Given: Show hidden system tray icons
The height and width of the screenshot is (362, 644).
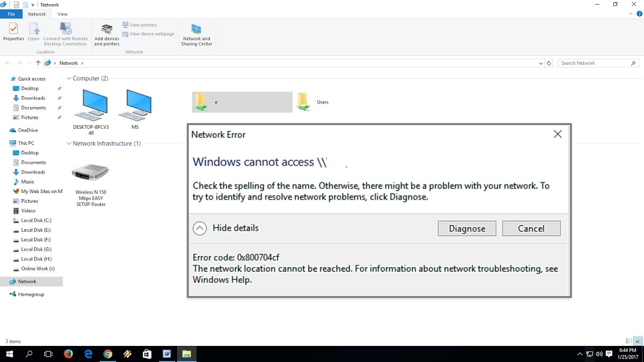Looking at the screenshot, I should [x=580, y=354].
